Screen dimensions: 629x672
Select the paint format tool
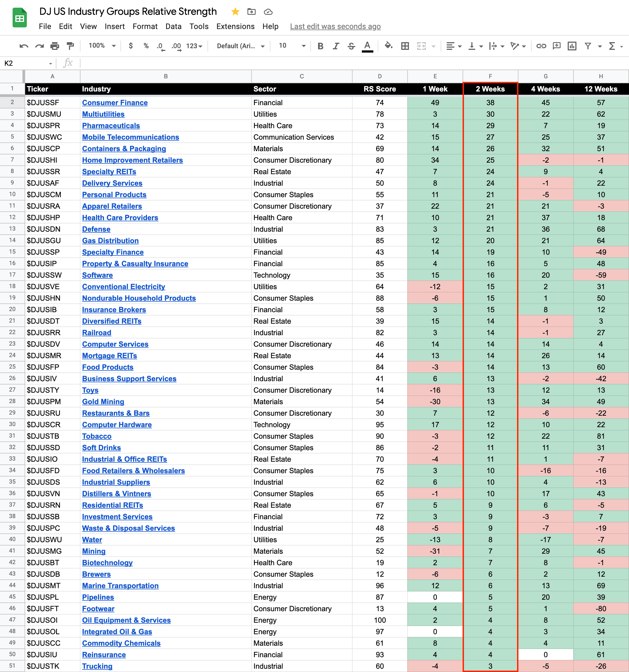[x=70, y=46]
